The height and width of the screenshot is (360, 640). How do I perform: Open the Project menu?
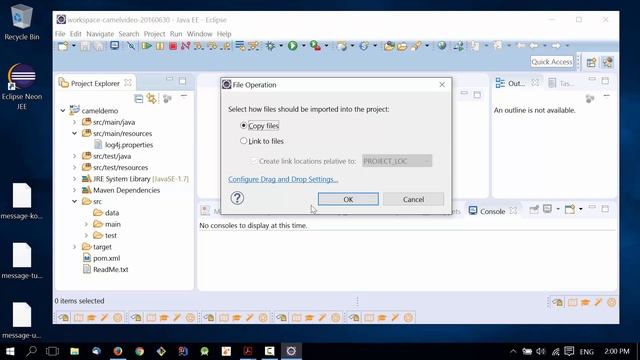[154, 34]
